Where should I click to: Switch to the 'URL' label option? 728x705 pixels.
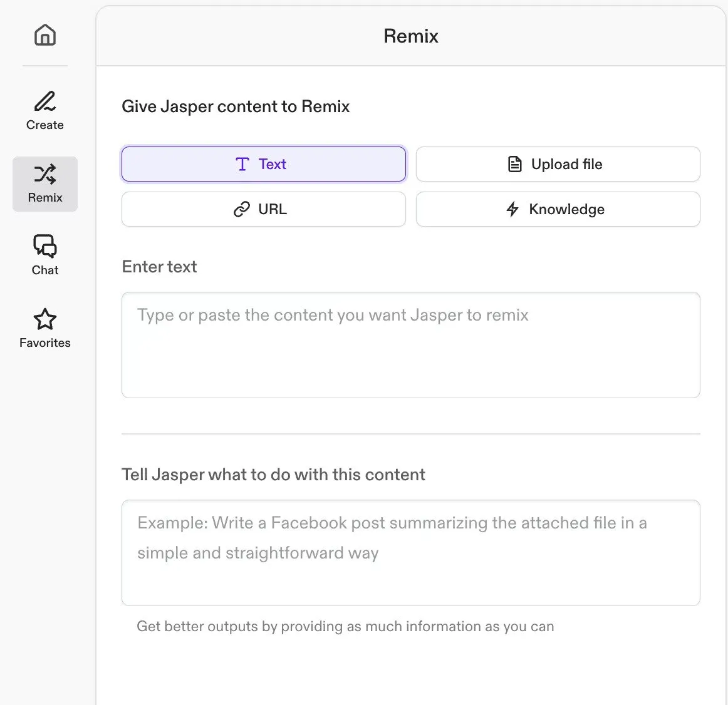(x=273, y=209)
